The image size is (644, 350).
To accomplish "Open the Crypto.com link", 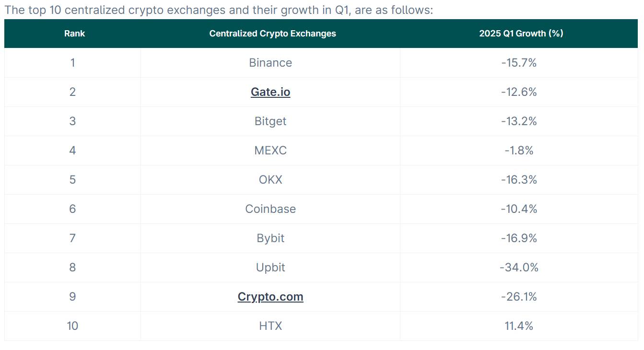I will tap(270, 297).
